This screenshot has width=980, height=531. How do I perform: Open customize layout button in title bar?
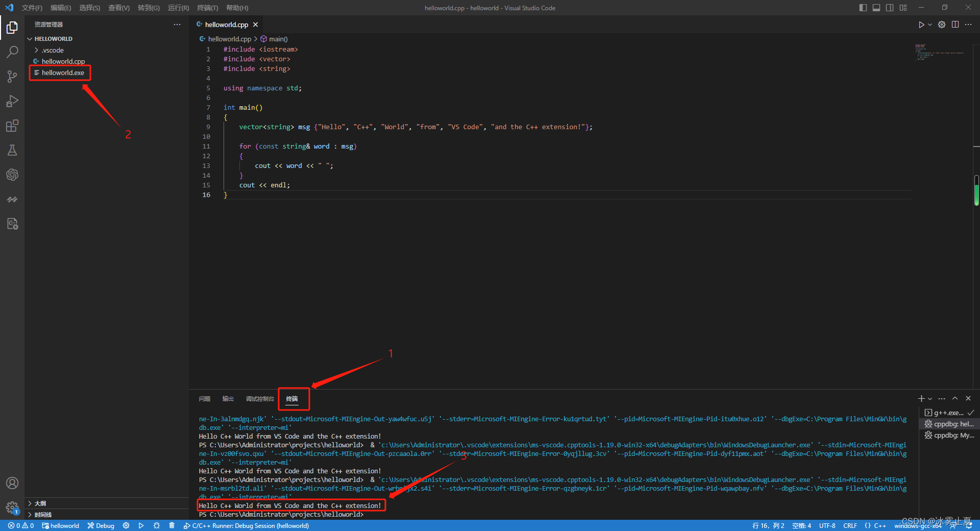point(903,8)
